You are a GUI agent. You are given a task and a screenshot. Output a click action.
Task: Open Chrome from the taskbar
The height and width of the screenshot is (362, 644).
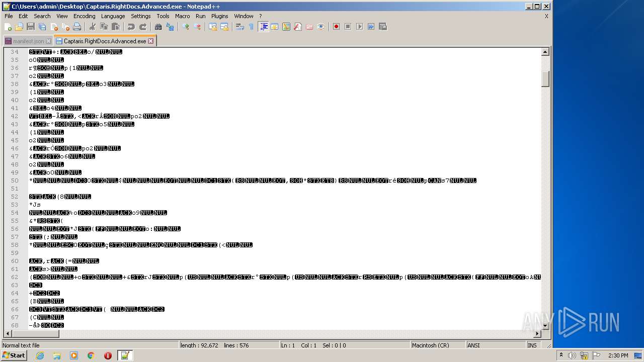click(x=91, y=355)
